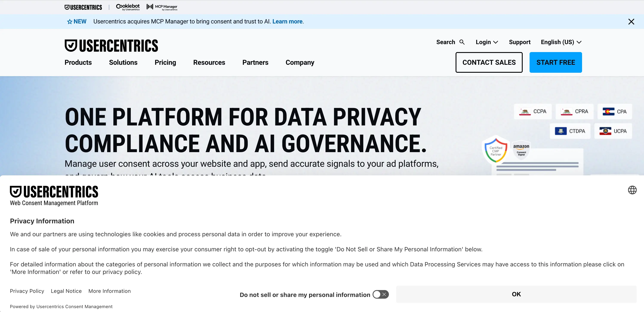The image size is (644, 312).
Task: Go to the Pricing page
Action: click(x=165, y=62)
